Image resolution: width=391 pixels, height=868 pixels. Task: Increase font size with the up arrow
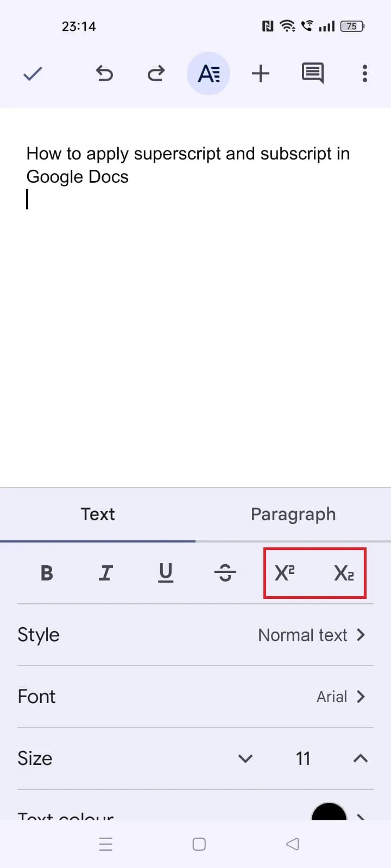(x=360, y=758)
